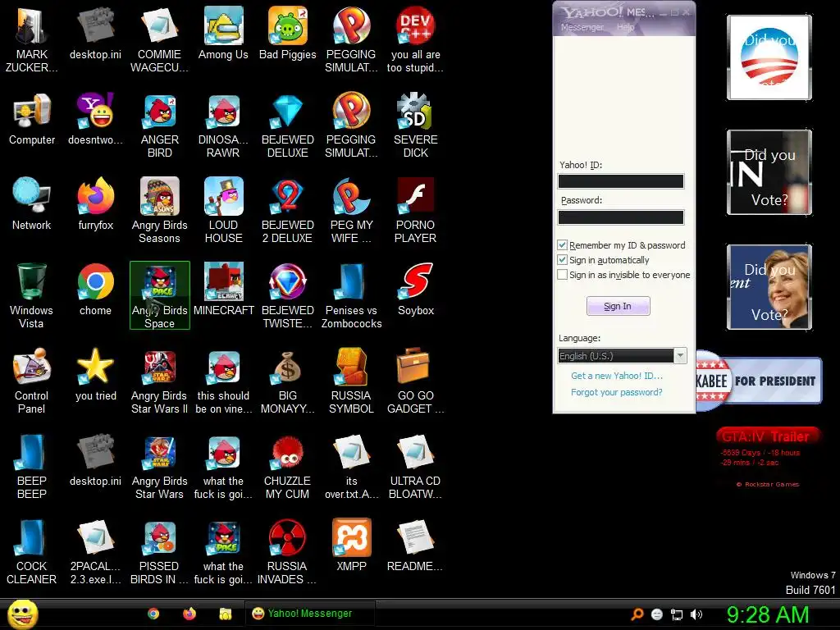Image resolution: width=840 pixels, height=630 pixels.
Task: Open the folder icon in the taskbar
Action: [225, 614]
